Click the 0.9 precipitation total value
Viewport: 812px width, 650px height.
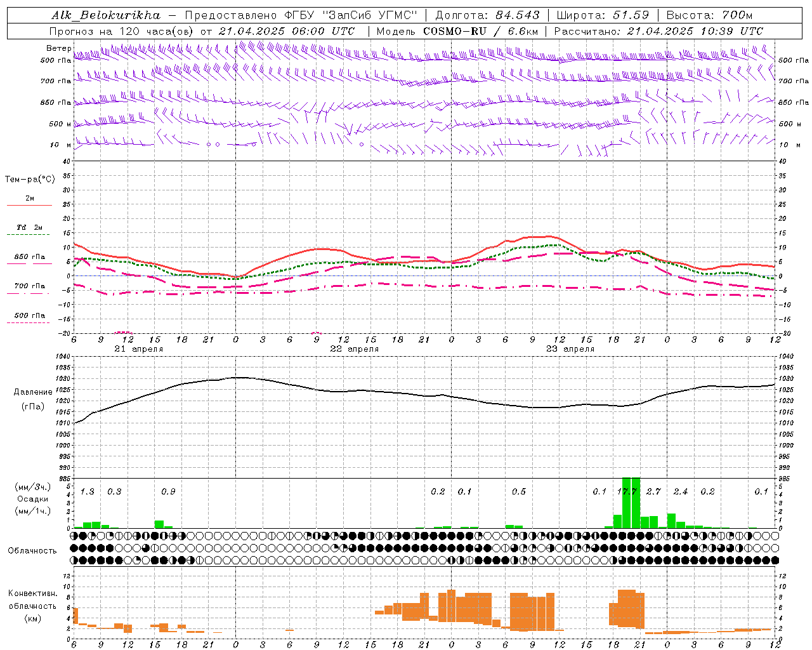click(x=168, y=492)
